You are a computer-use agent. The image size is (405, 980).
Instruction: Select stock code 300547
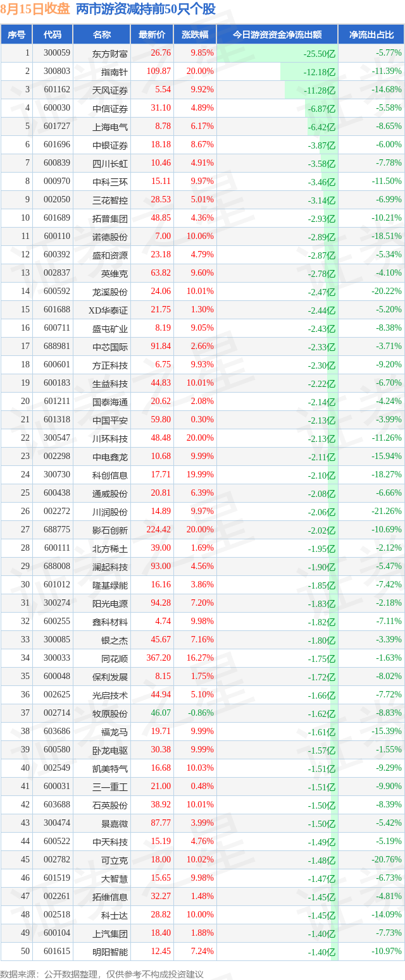coord(57,438)
